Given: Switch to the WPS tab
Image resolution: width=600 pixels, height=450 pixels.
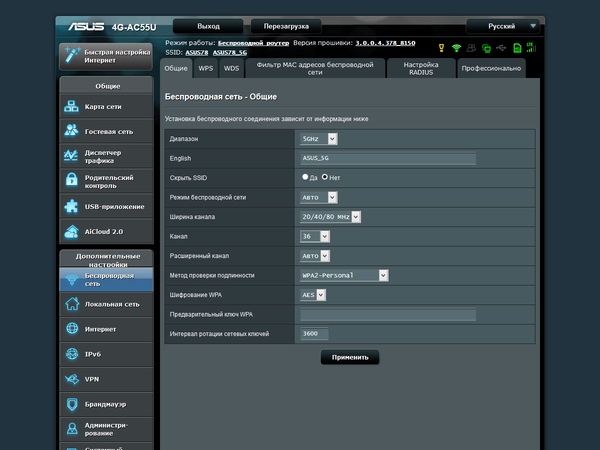Looking at the screenshot, I should click(x=205, y=68).
